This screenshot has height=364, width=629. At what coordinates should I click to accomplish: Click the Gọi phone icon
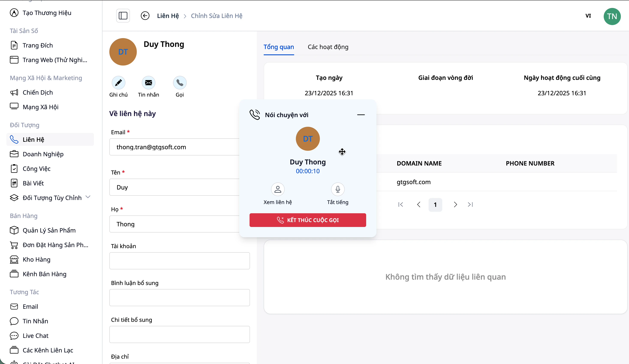[x=179, y=82]
